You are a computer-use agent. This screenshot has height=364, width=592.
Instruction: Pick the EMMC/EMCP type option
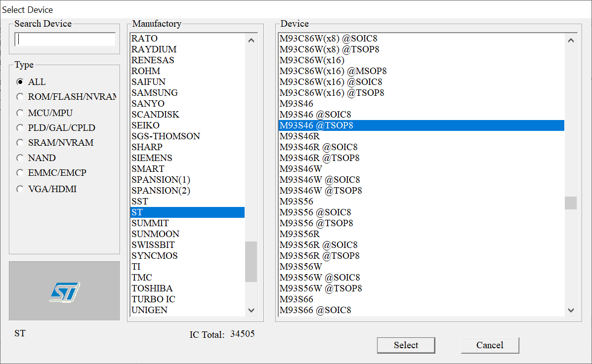pos(20,173)
